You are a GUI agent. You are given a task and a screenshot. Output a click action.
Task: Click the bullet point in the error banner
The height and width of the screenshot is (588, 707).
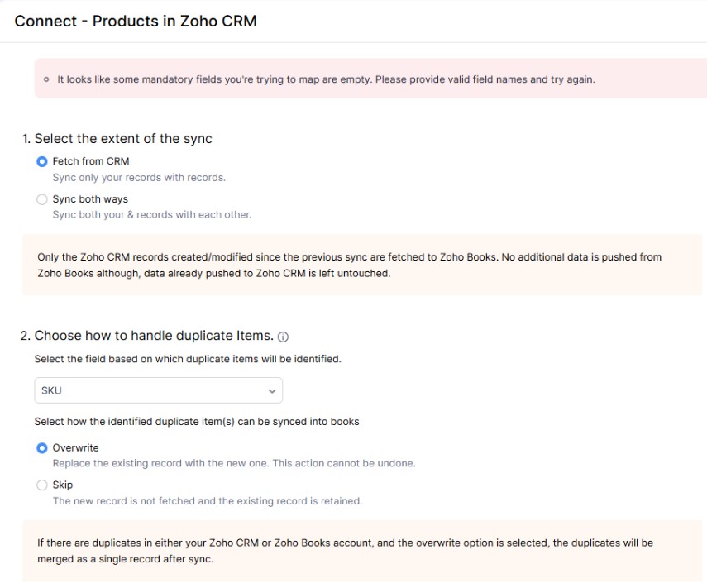(45, 79)
